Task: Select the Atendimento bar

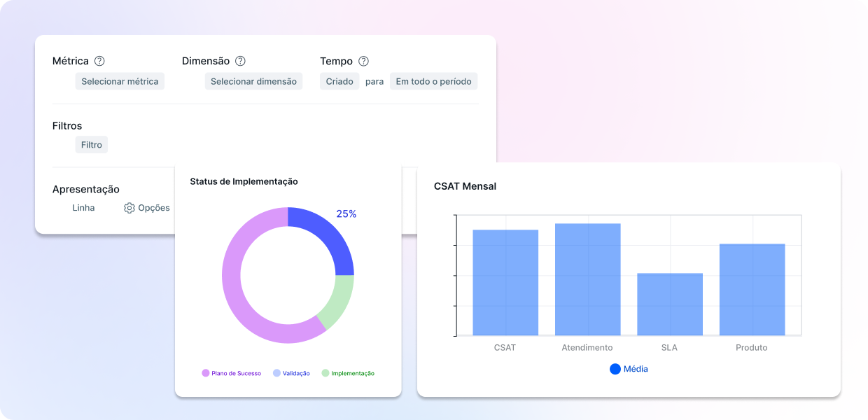Action: 587,279
